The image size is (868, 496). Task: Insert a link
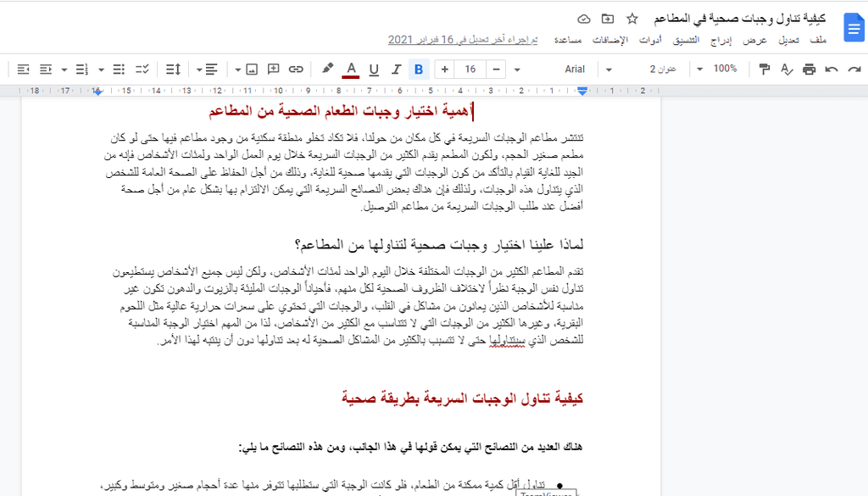tap(296, 70)
